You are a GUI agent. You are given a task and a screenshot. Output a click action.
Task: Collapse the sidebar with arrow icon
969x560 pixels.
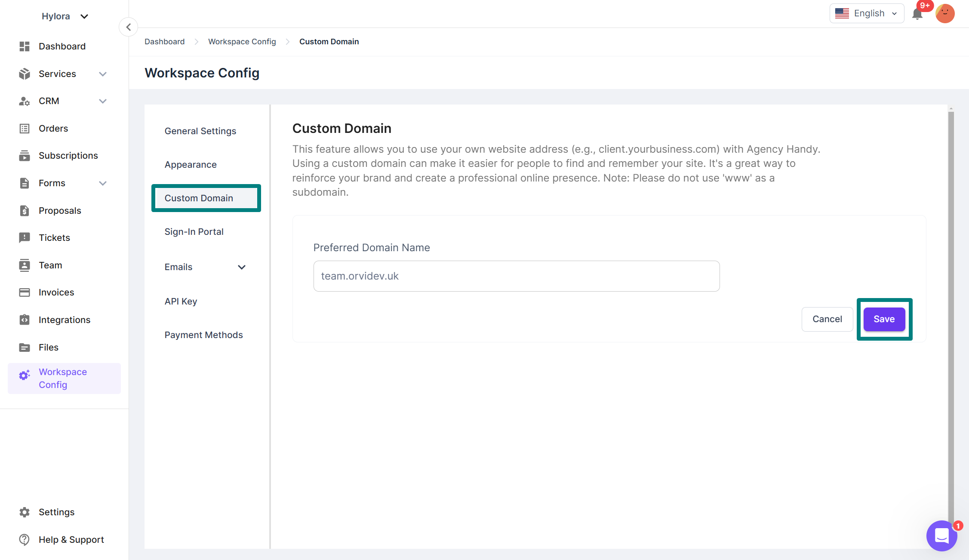tap(128, 27)
